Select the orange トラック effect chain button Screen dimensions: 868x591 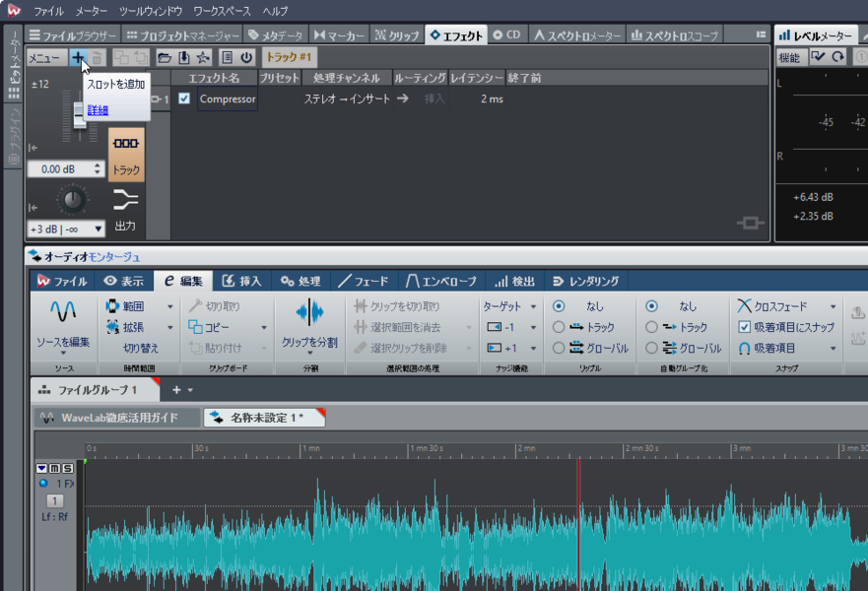[126, 155]
